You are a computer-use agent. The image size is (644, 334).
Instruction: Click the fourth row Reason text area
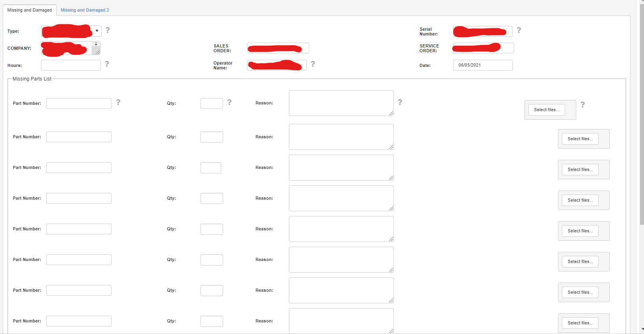[x=341, y=198]
